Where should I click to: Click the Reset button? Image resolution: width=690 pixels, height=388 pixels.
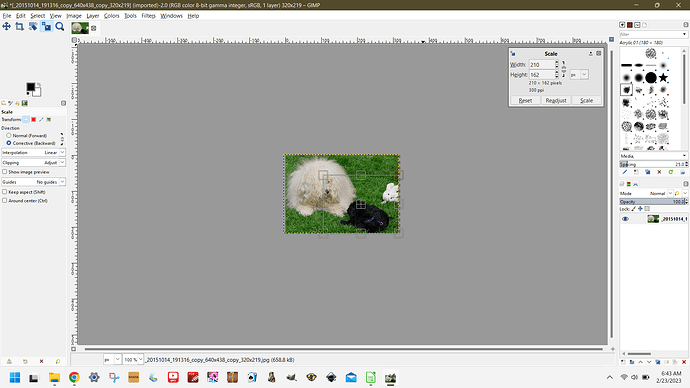(525, 100)
